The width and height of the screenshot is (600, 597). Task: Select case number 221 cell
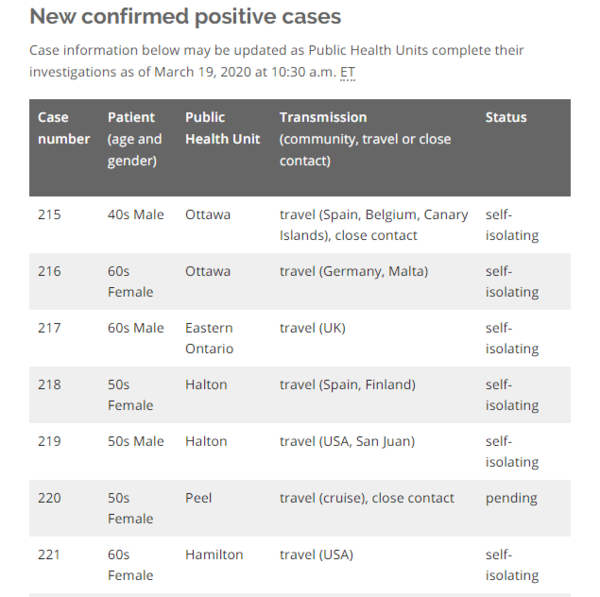(49, 554)
